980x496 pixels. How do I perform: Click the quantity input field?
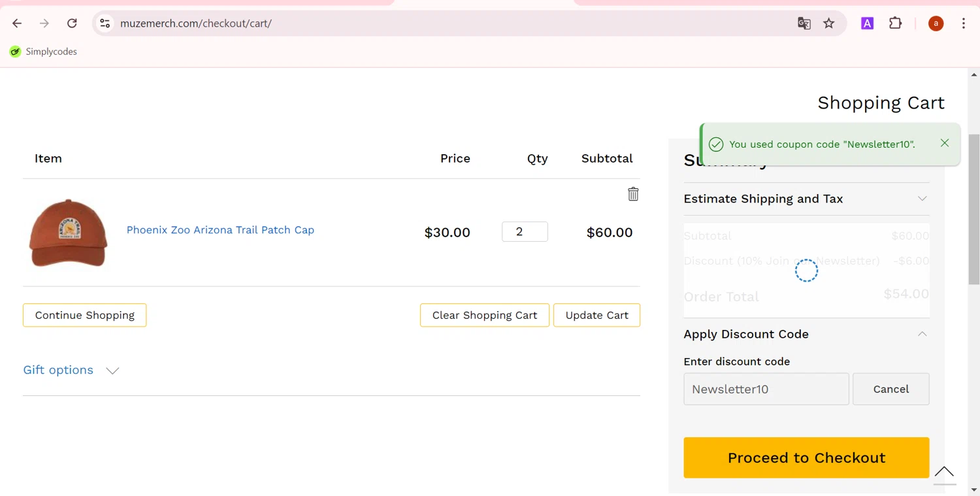tap(525, 232)
